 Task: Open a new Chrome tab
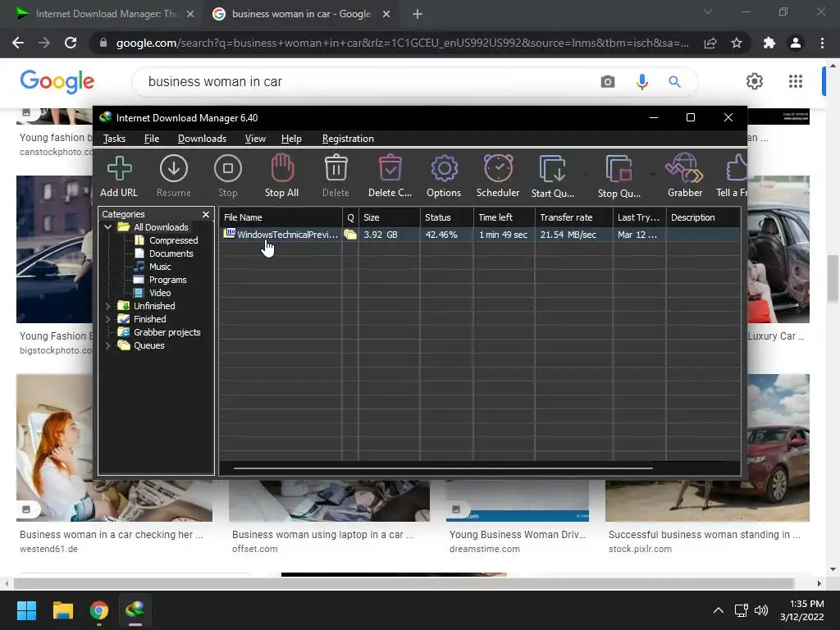coord(418,14)
